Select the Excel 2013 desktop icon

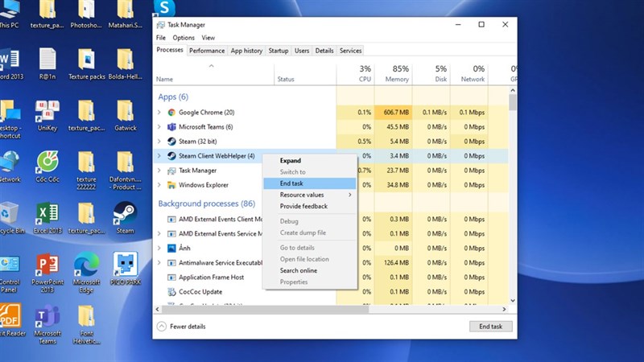click(47, 217)
